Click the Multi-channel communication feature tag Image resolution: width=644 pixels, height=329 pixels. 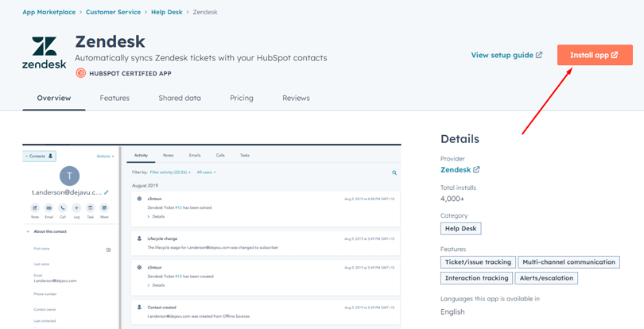pyautogui.click(x=568, y=262)
